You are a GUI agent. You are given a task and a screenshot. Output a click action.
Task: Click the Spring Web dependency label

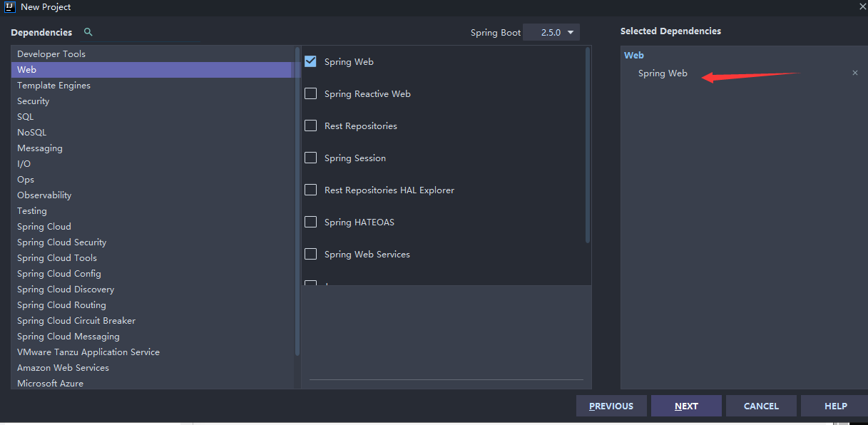coord(349,62)
